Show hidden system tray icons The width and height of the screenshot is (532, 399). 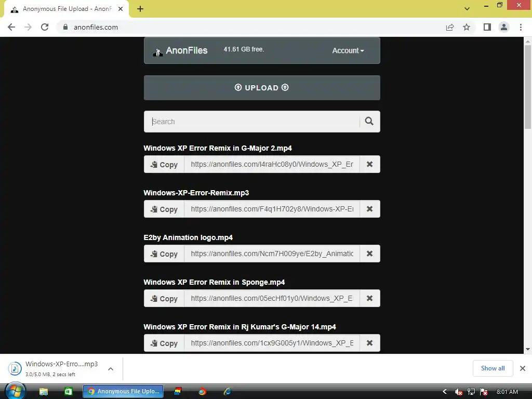click(445, 392)
